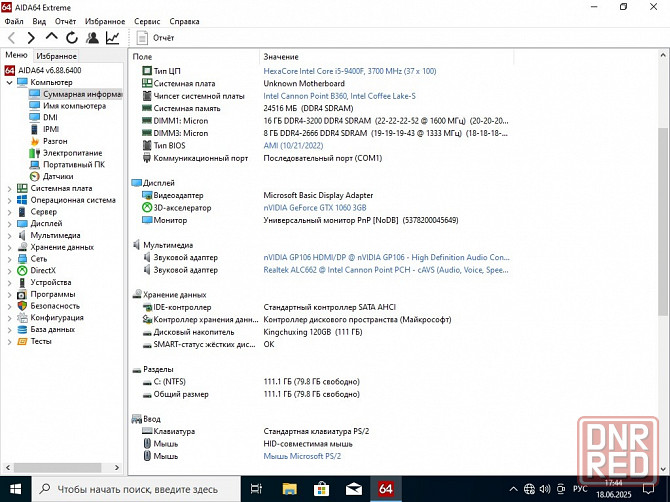Screen dimensions: 670x502
Task: Select Суммарная информация in the tree
Action: 76,94
